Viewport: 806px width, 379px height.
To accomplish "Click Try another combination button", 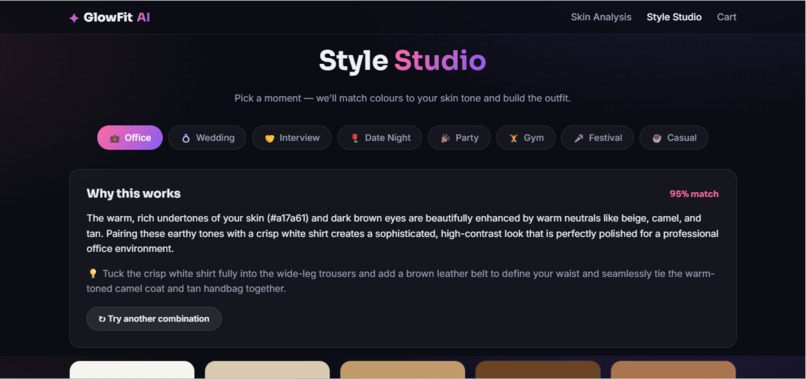I will [154, 319].
